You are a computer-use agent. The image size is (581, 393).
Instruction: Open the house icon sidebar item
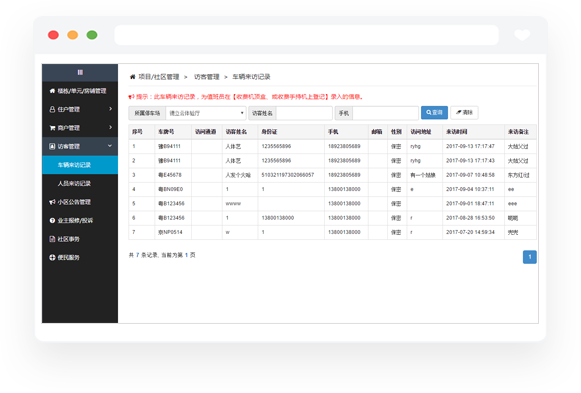(x=52, y=91)
